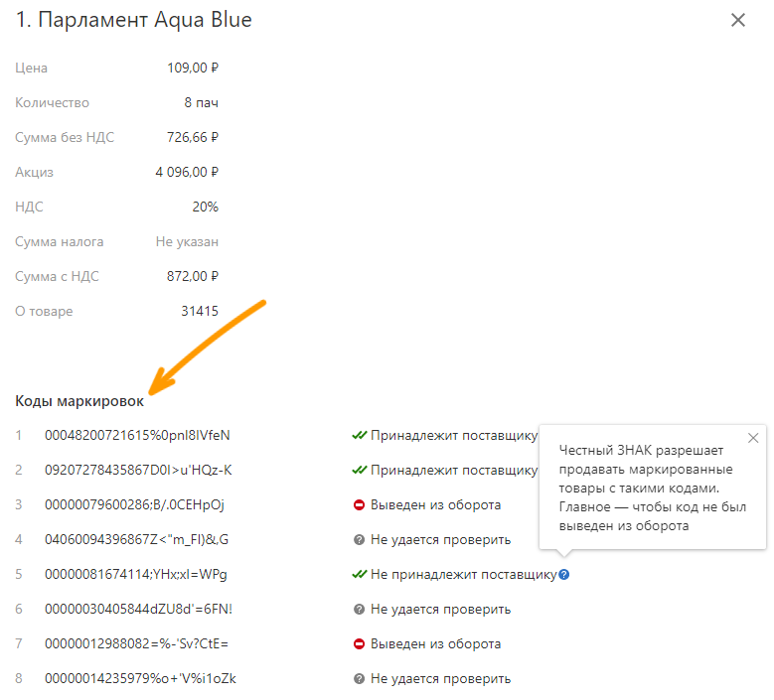Click the Честный ЗНАК tooltip text
774x700 pixels.
[x=652, y=488]
